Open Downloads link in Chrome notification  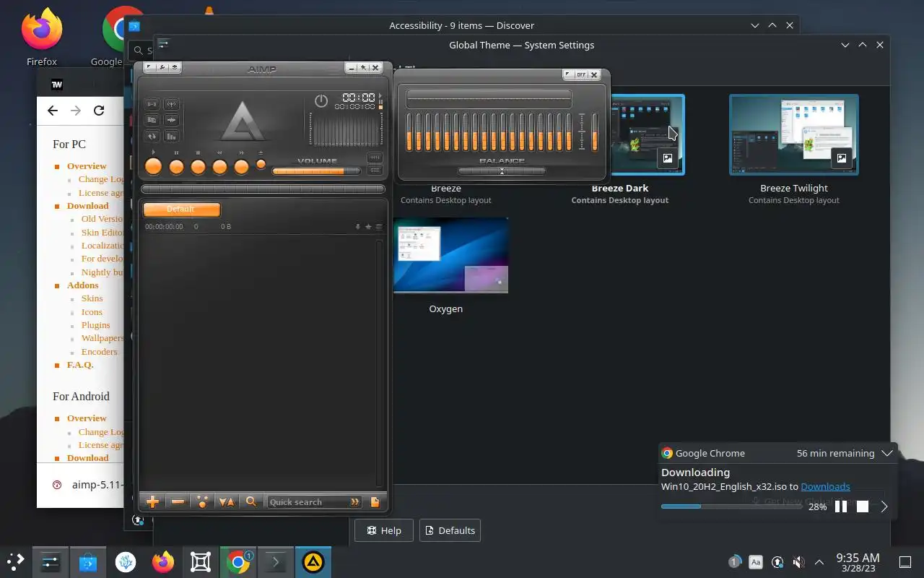pos(825,486)
